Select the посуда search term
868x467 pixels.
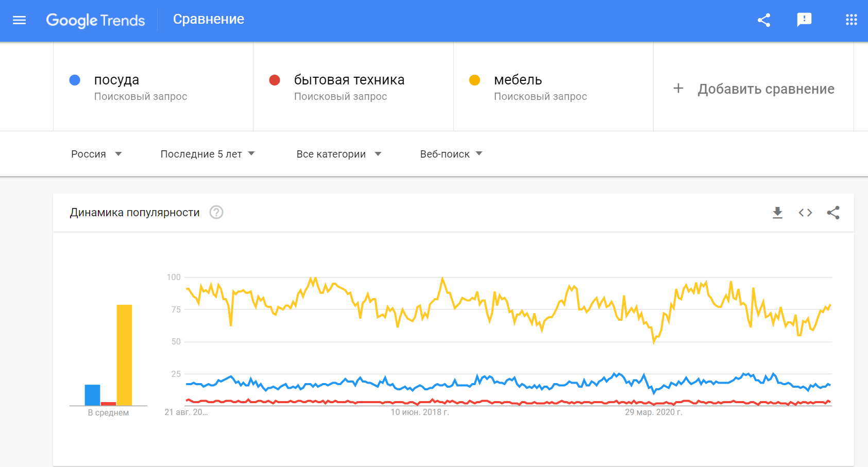(x=116, y=80)
